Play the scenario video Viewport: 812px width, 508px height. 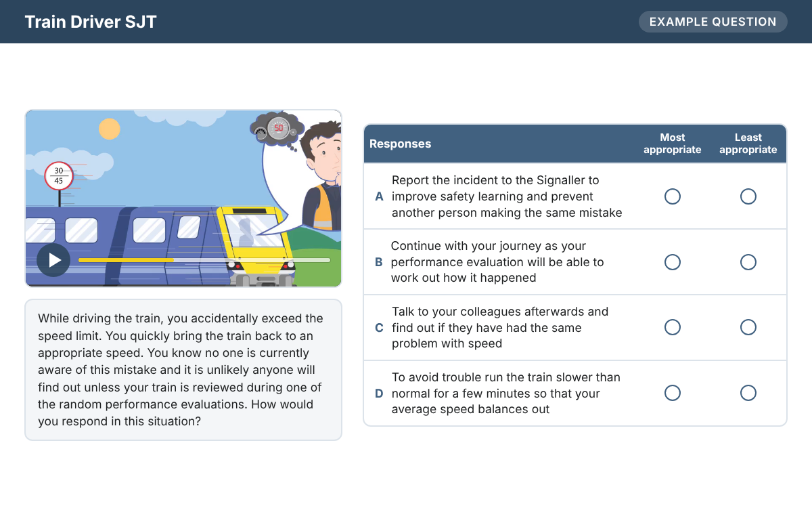(53, 260)
